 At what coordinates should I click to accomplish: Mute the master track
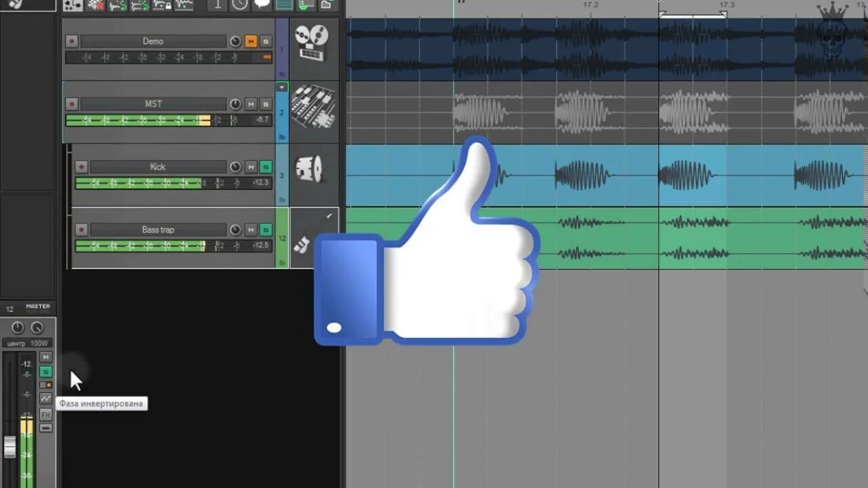click(45, 357)
